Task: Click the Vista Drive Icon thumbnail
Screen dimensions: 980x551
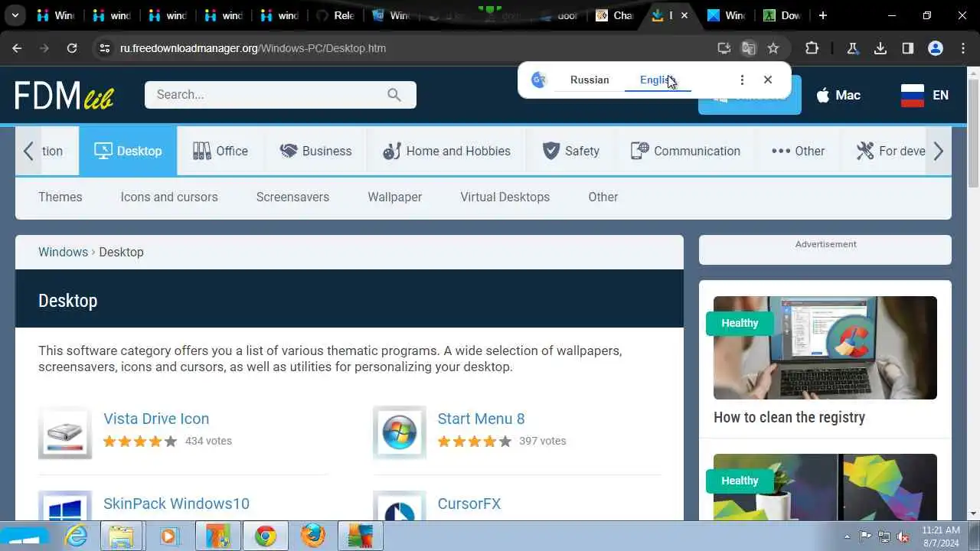Action: (x=65, y=432)
